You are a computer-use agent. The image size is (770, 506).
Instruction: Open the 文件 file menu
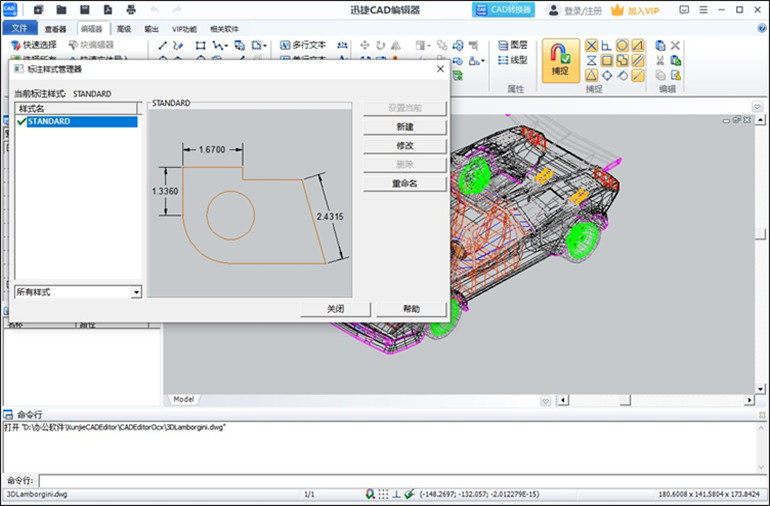coord(20,28)
